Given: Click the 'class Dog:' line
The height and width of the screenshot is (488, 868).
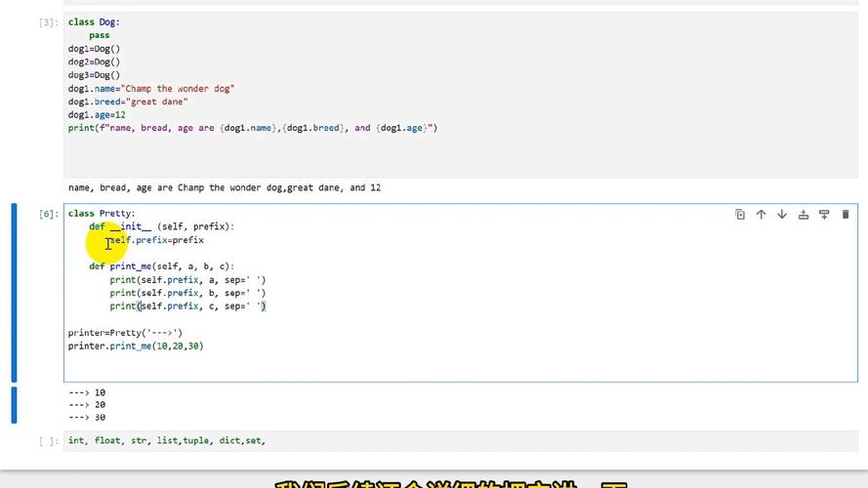Looking at the screenshot, I should (x=94, y=22).
